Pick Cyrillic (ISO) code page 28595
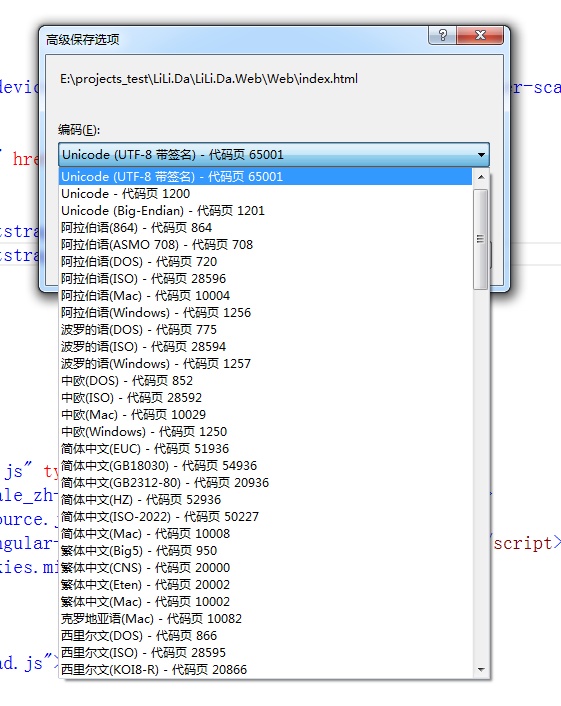Image resolution: width=561 pixels, height=706 pixels. (x=266, y=653)
